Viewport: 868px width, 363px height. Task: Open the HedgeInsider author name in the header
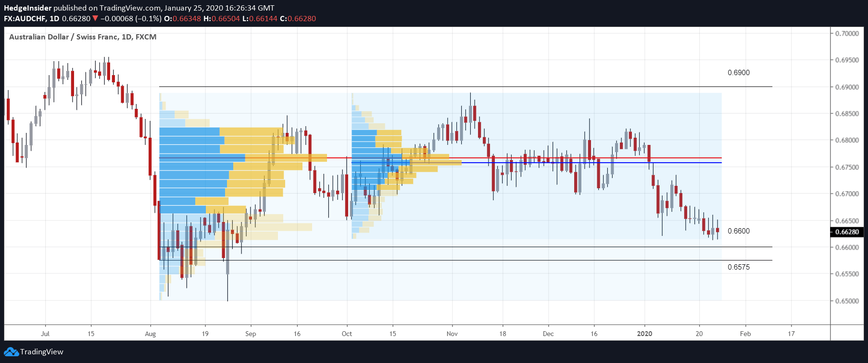coord(27,8)
